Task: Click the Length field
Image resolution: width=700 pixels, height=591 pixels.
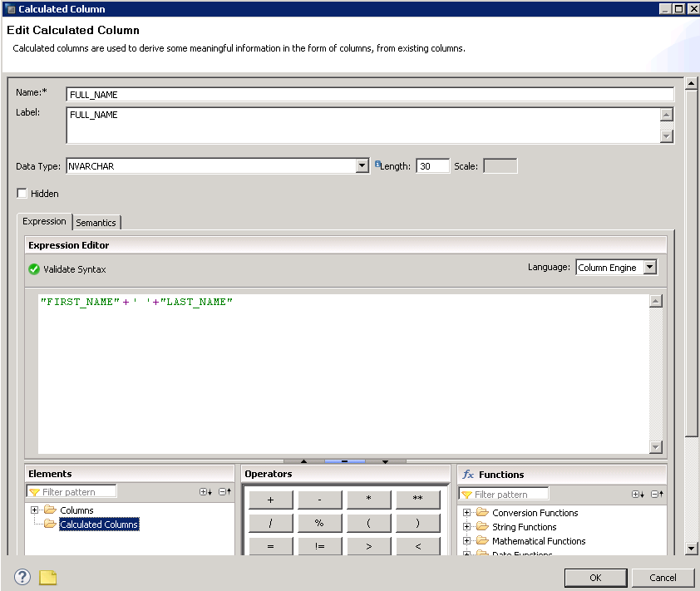Action: click(x=432, y=166)
